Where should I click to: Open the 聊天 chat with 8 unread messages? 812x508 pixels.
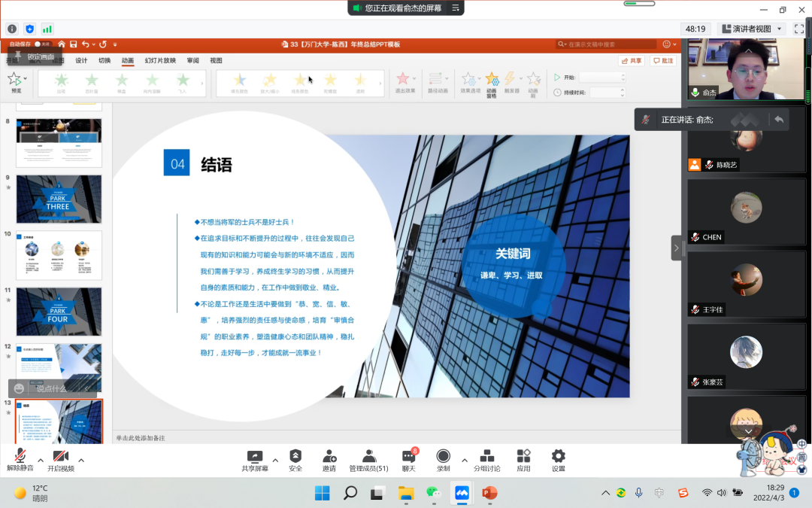pyautogui.click(x=408, y=460)
